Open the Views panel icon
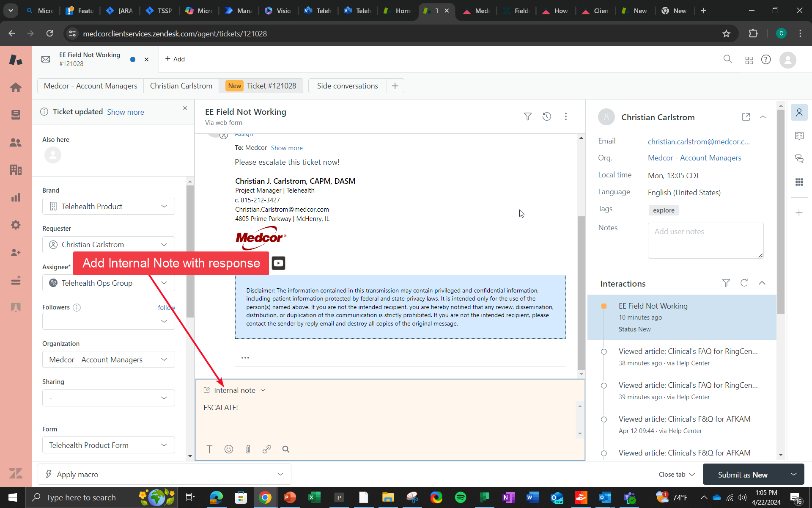812x508 pixels. [16, 115]
